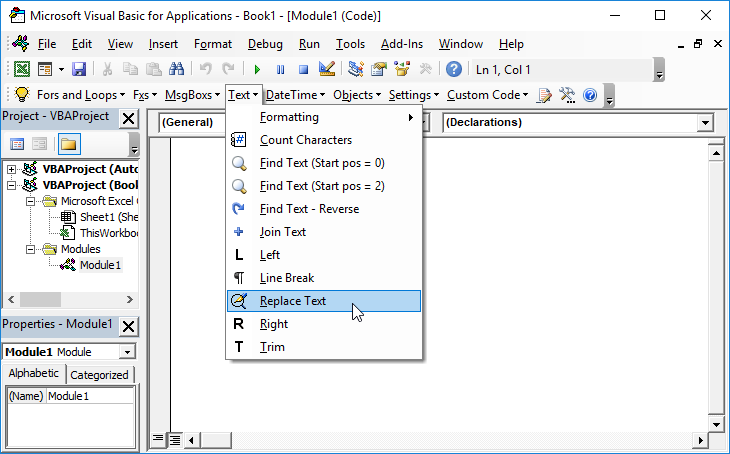The width and height of the screenshot is (730, 454).
Task: Open the Help question mark icon
Action: click(x=454, y=69)
